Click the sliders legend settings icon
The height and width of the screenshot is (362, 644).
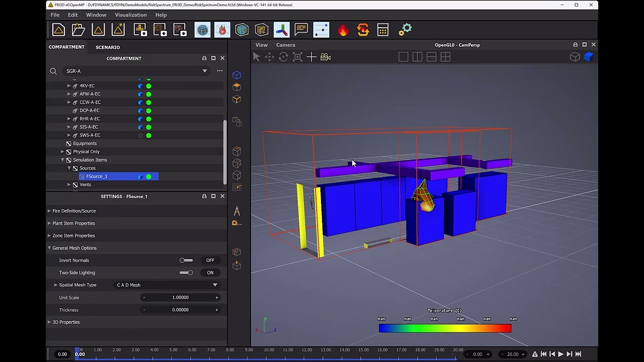(x=321, y=30)
